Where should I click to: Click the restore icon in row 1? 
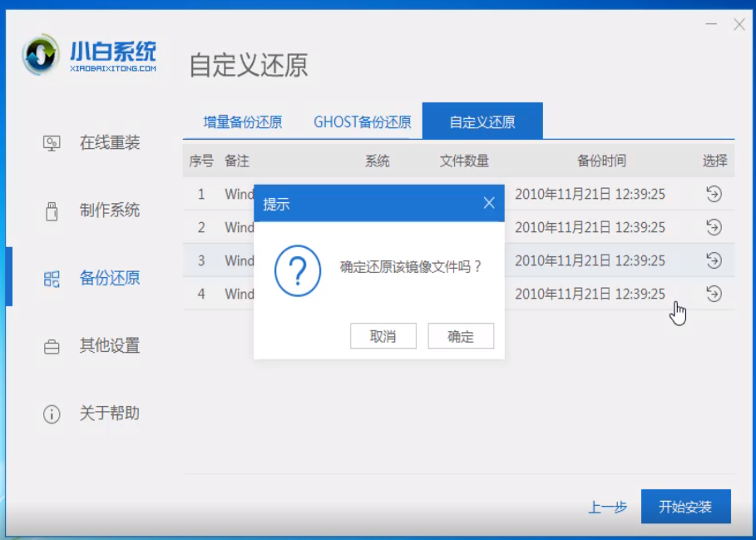coord(713,194)
